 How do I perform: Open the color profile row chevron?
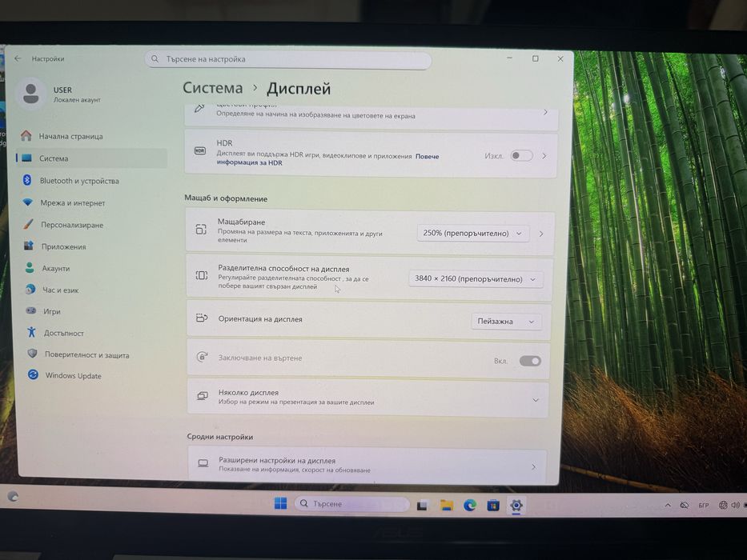pos(545,112)
